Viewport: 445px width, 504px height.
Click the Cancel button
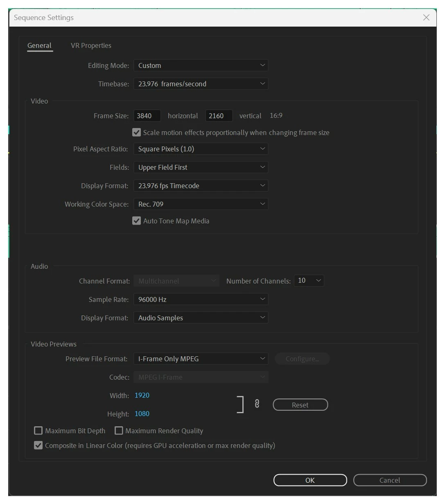tap(390, 480)
